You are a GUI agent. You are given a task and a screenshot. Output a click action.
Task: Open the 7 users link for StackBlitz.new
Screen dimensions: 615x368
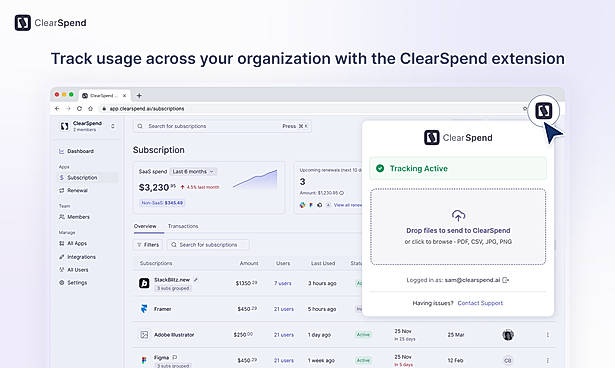(x=283, y=283)
